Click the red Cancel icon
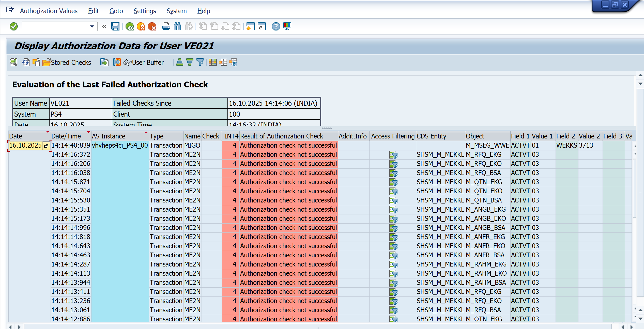Viewport: 644px width, 329px height. tap(152, 26)
